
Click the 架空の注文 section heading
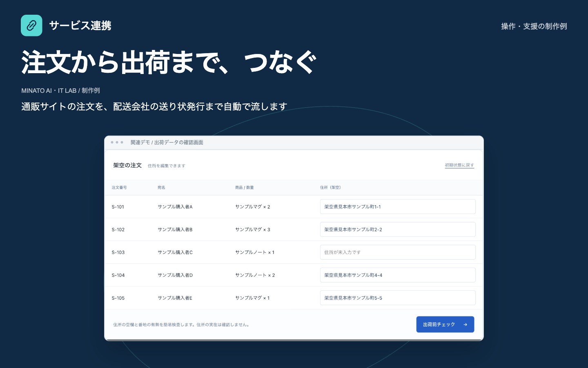(x=127, y=165)
